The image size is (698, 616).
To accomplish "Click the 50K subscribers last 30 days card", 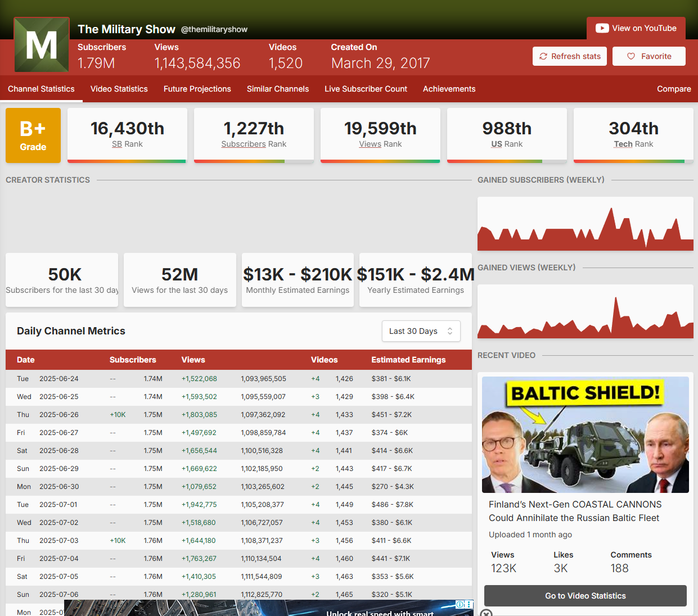I will [x=62, y=280].
